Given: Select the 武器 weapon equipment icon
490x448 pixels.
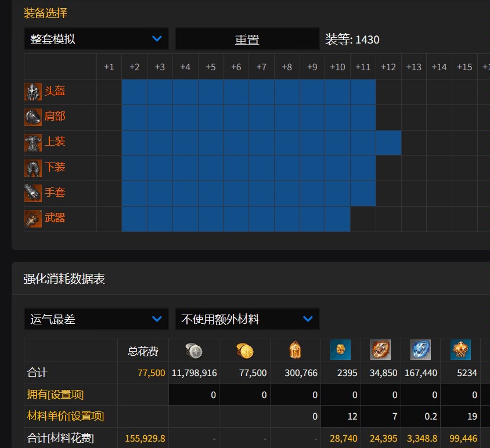Looking at the screenshot, I should pos(33,219).
